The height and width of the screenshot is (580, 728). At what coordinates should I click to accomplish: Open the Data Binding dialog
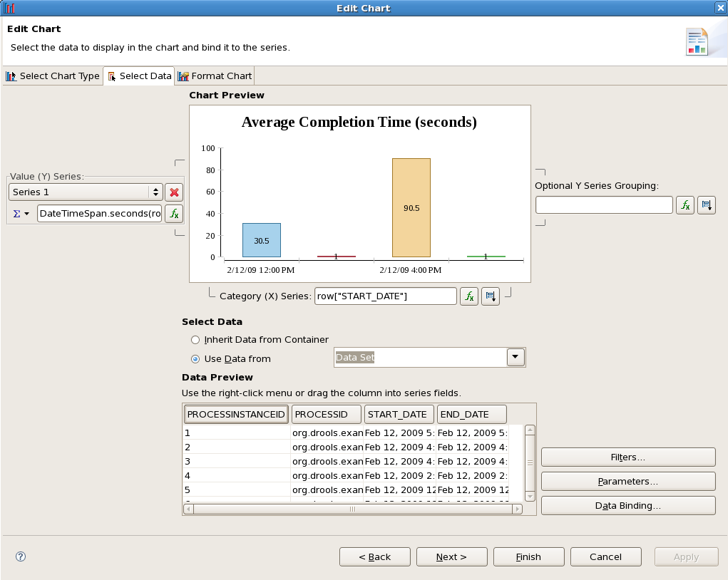[x=627, y=505]
